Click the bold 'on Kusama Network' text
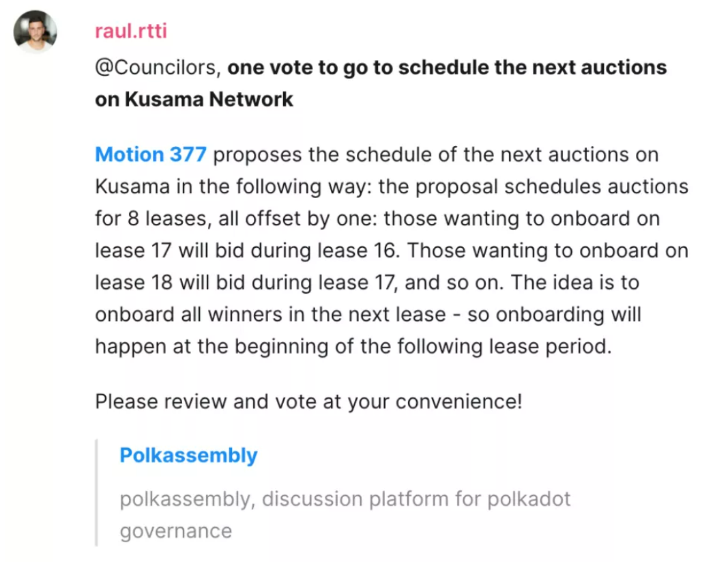Viewport: 728px width, 562px height. [194, 100]
